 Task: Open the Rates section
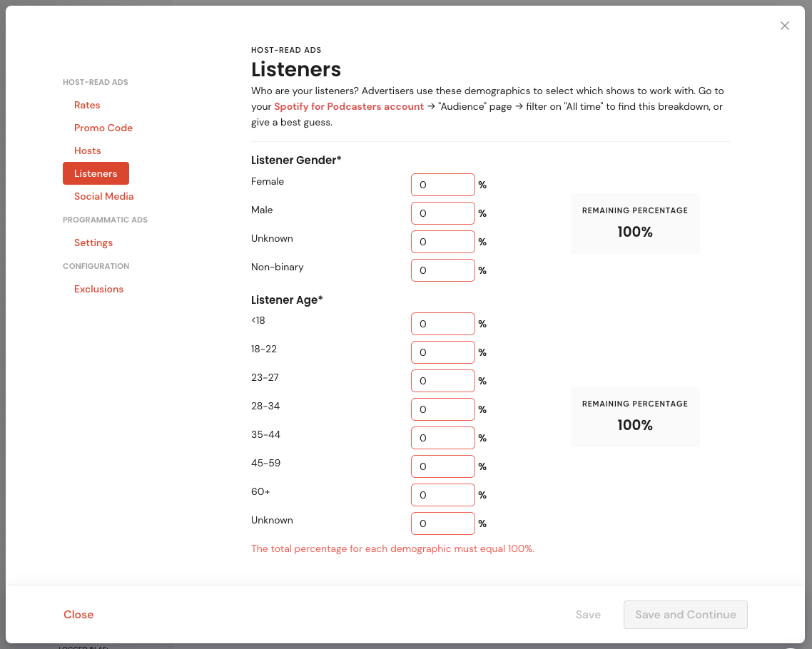87,105
